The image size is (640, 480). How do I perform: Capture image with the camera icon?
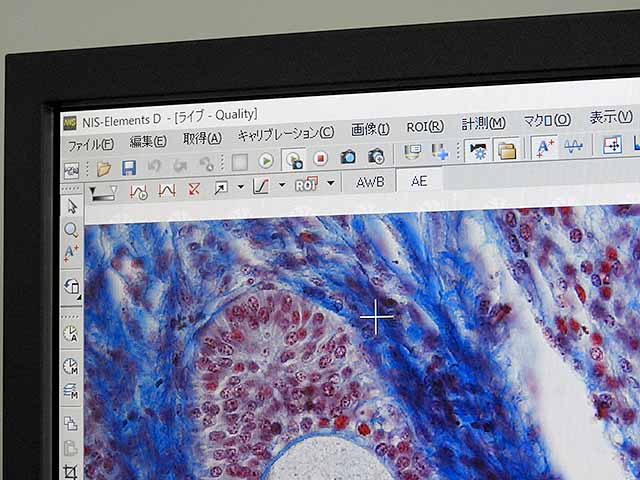(348, 157)
